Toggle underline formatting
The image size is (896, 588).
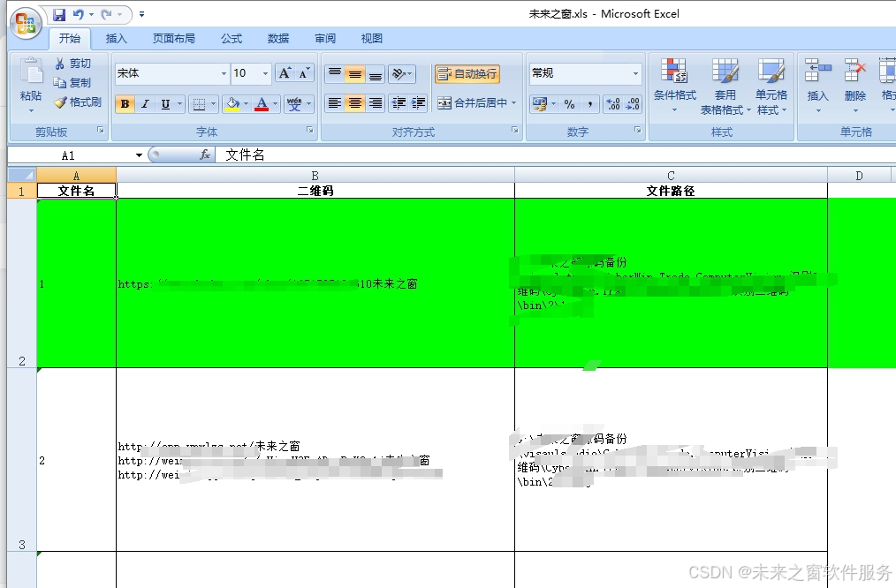165,104
